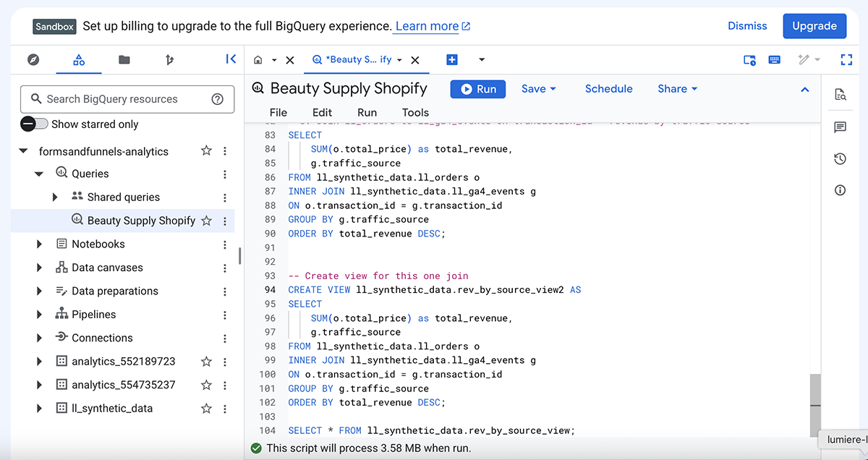
Task: Add a new query tab with plus
Action: [x=452, y=59]
